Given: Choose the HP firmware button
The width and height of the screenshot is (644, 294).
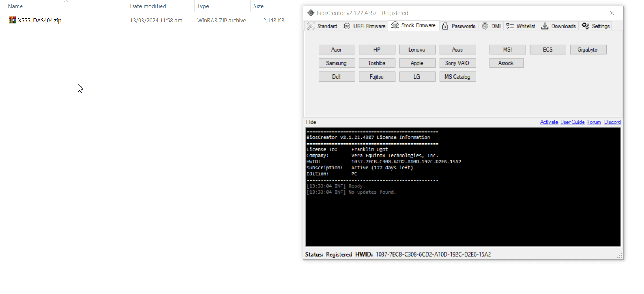Looking at the screenshot, I should pos(377,49).
